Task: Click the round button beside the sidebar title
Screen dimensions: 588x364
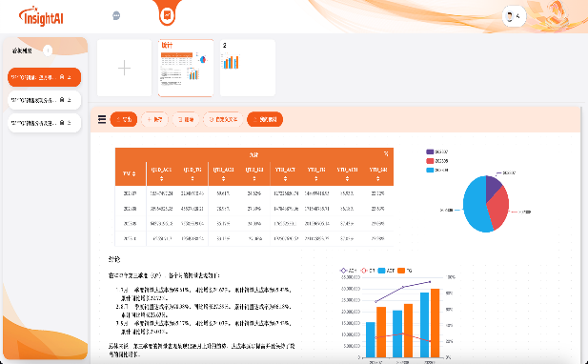Action: click(48, 51)
